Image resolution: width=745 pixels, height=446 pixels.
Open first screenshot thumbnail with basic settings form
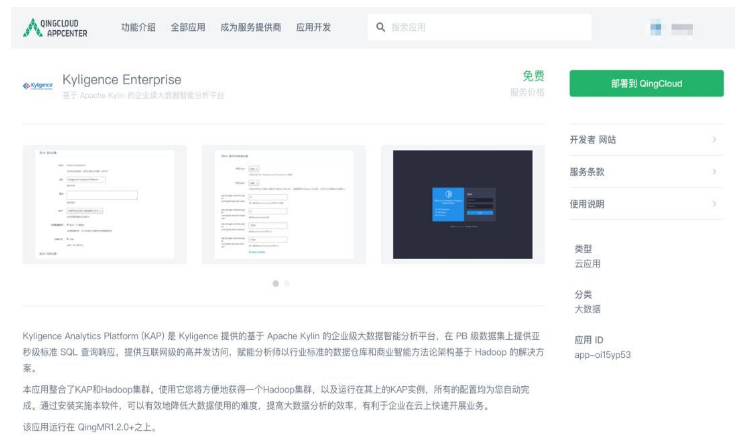coord(105,205)
